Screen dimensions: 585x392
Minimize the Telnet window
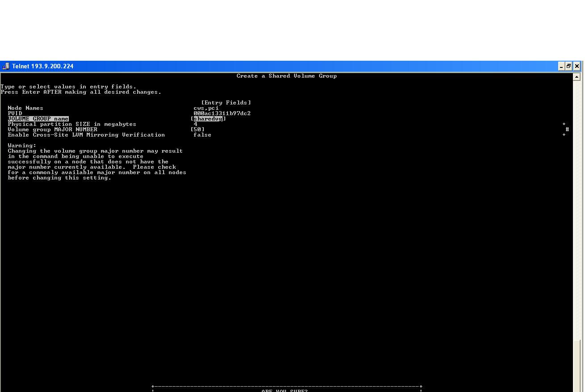pos(561,66)
